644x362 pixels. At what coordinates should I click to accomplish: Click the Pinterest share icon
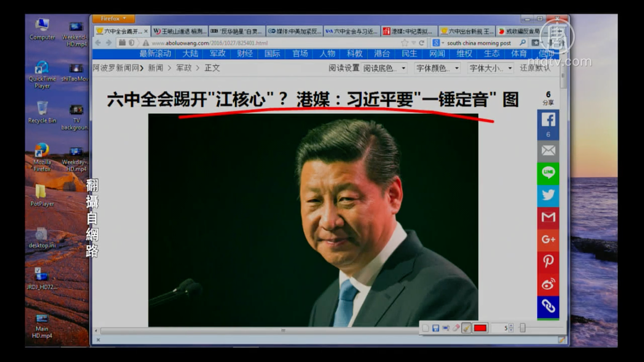click(x=548, y=261)
